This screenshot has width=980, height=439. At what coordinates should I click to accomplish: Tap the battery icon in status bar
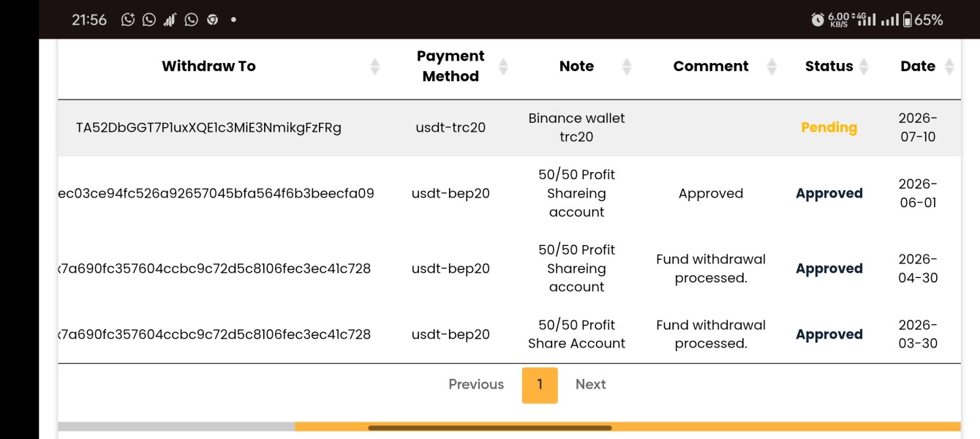(908, 20)
